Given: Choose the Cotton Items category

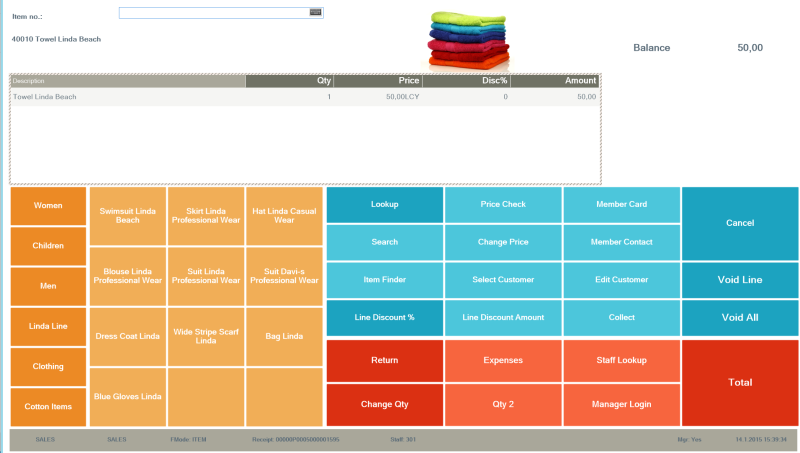Looking at the screenshot, I should (48, 407).
